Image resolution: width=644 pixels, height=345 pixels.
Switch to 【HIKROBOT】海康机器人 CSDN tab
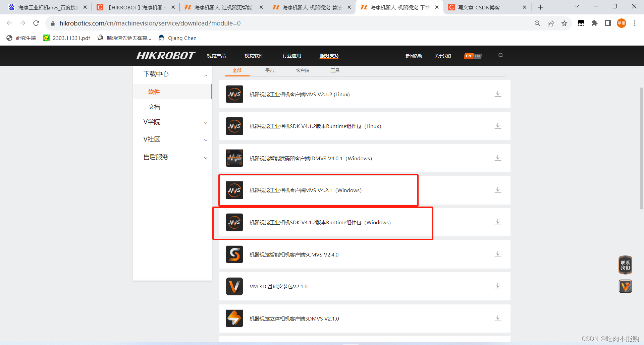[x=135, y=7]
